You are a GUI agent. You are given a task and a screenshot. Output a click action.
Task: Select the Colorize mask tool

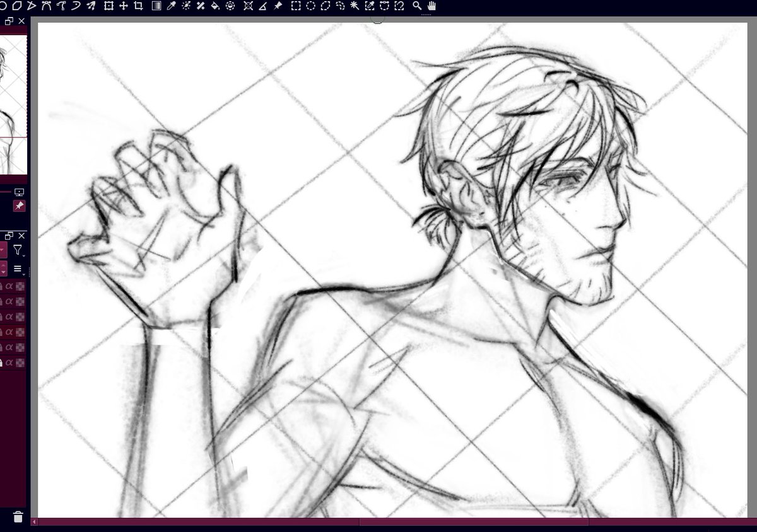186,6
